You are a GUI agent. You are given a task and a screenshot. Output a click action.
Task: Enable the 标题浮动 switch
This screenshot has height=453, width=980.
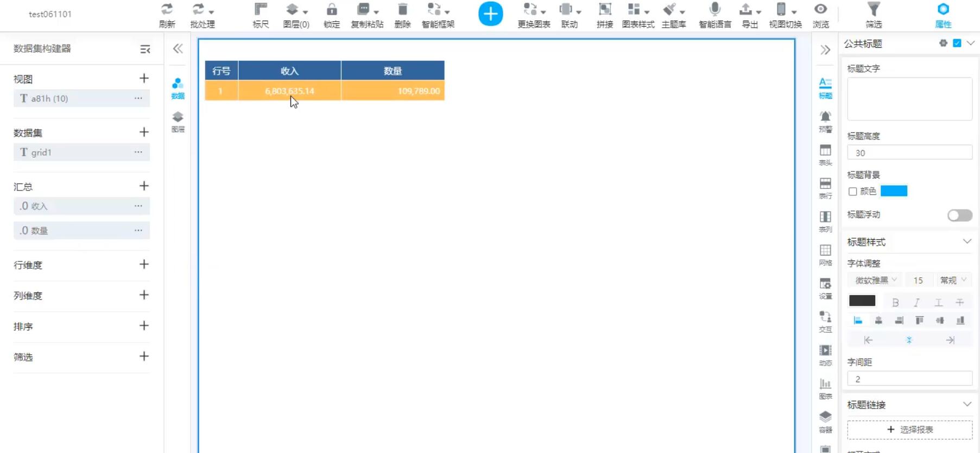(959, 215)
